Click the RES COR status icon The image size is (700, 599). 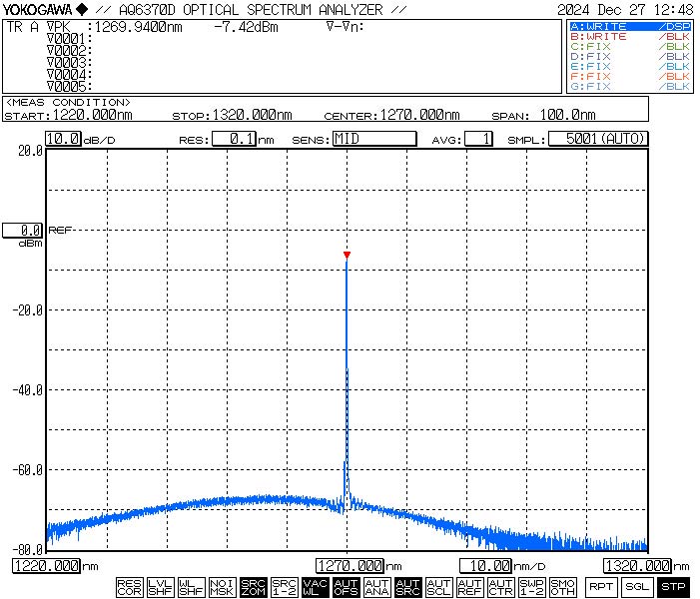coord(129,587)
